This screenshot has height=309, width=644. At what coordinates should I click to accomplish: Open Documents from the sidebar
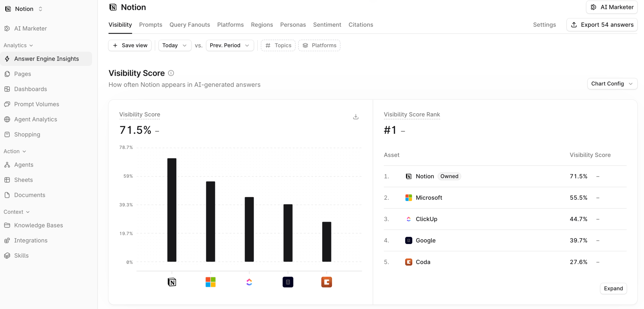[46, 195]
